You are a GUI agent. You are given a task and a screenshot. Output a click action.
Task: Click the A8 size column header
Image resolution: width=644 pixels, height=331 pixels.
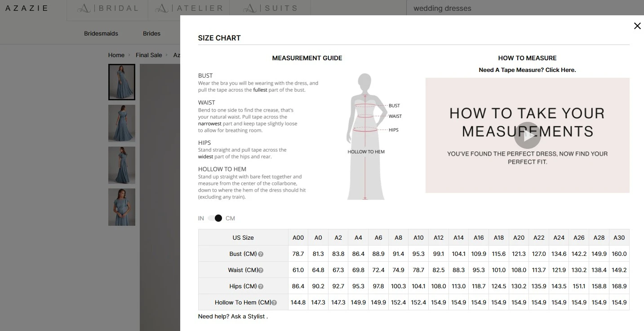[399, 237]
